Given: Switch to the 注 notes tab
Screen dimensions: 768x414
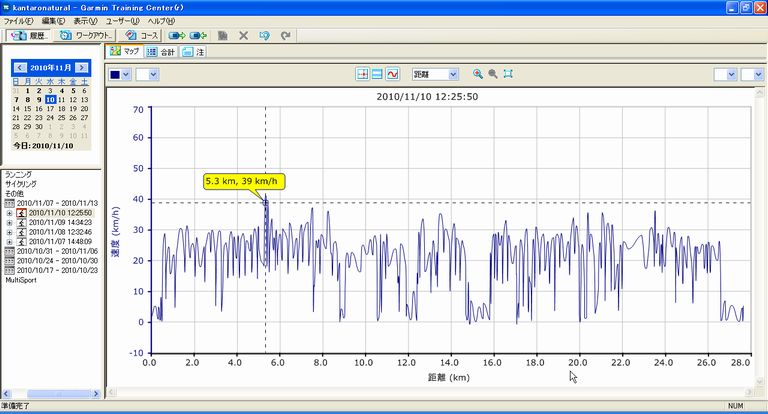Looking at the screenshot, I should tap(193, 52).
